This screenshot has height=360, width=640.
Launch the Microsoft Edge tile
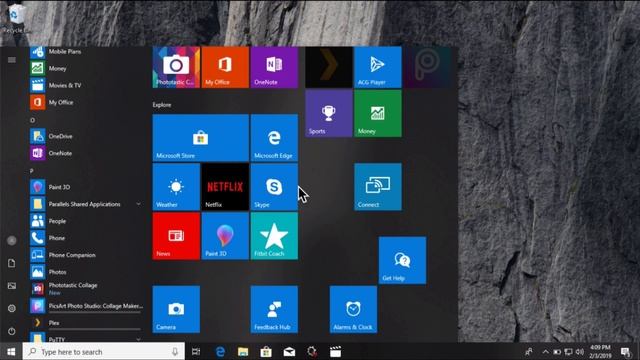274,138
